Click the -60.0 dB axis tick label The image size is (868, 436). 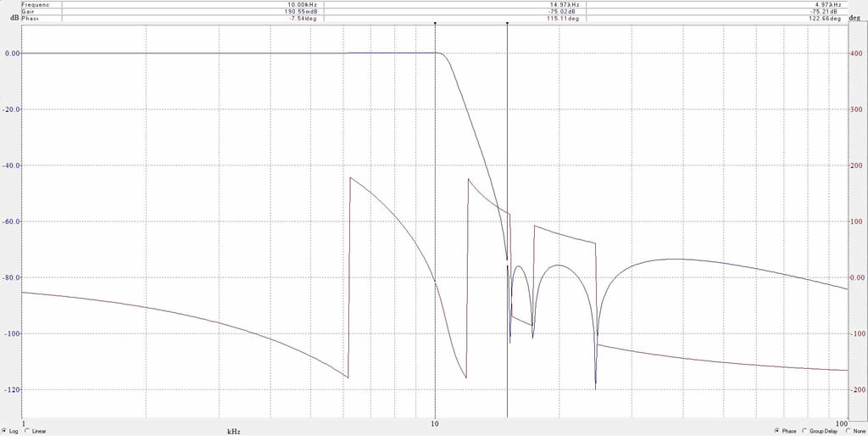coord(12,221)
